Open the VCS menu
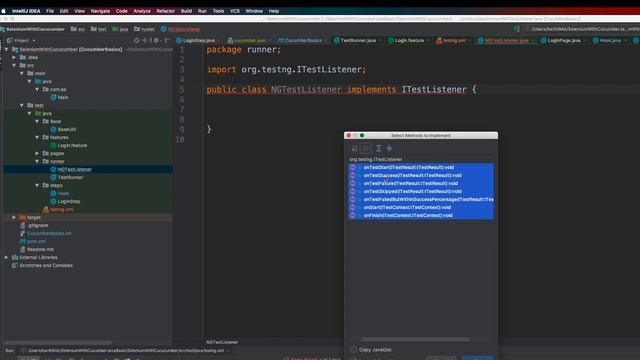This screenshot has width=640, height=360. click(235, 11)
